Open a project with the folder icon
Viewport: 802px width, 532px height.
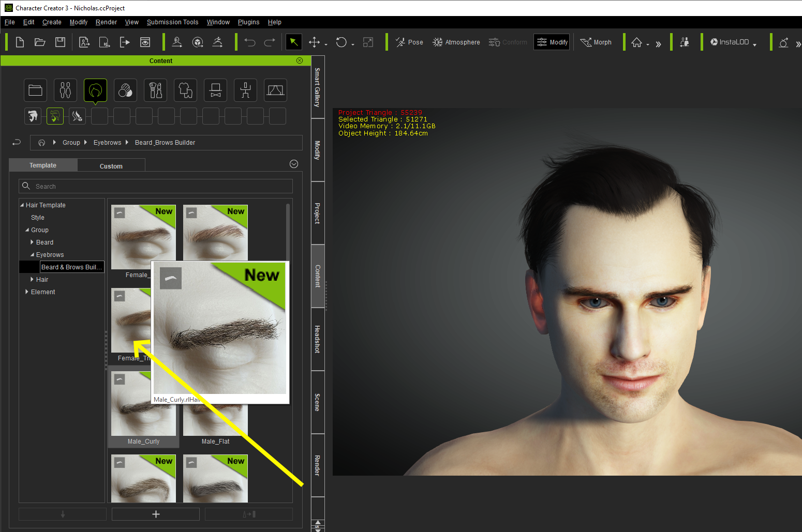(40, 42)
